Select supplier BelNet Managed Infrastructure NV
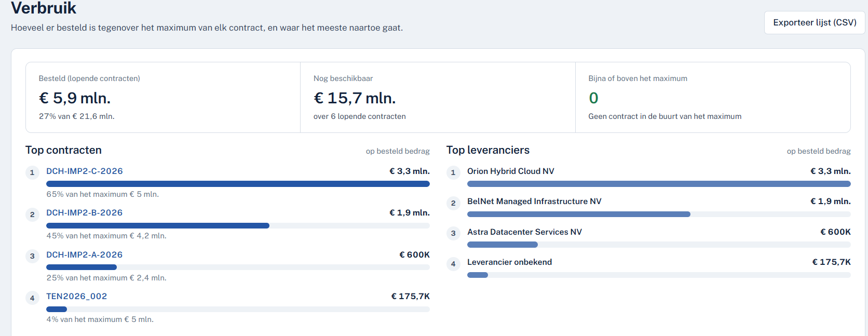Screen dimensions: 868x336 [x=534, y=201]
